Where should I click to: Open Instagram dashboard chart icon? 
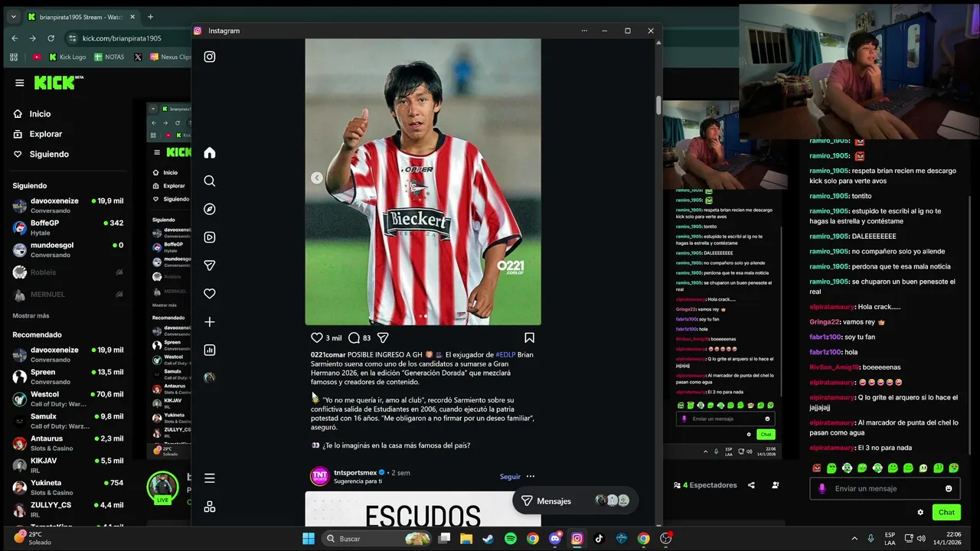coord(209,350)
